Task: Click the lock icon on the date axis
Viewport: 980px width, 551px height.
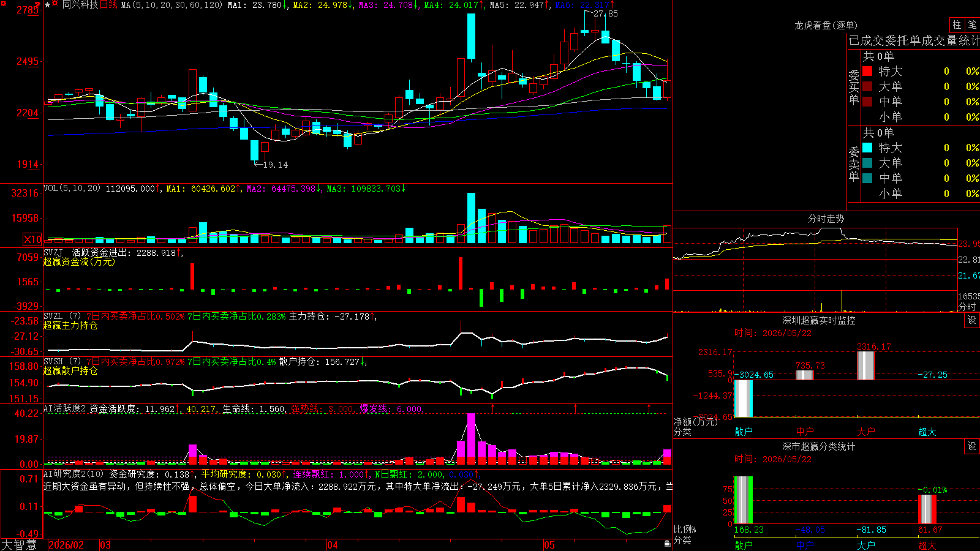Action: (667, 544)
